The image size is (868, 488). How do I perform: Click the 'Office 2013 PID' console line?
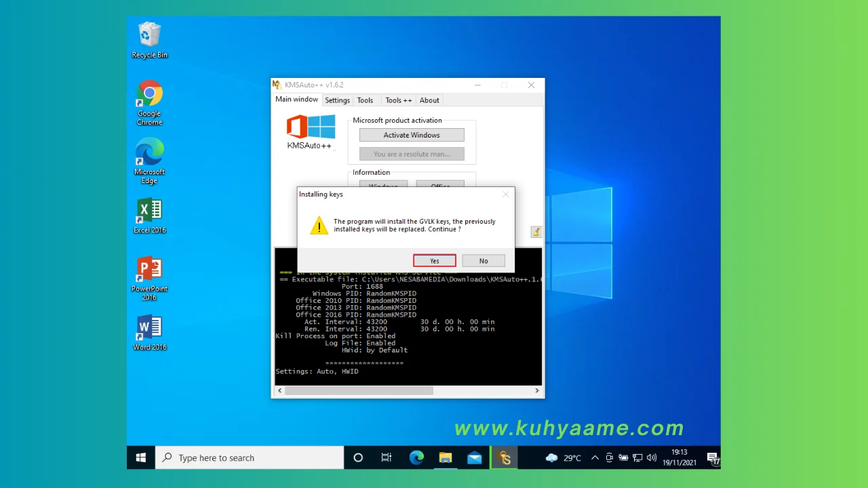[x=356, y=308]
